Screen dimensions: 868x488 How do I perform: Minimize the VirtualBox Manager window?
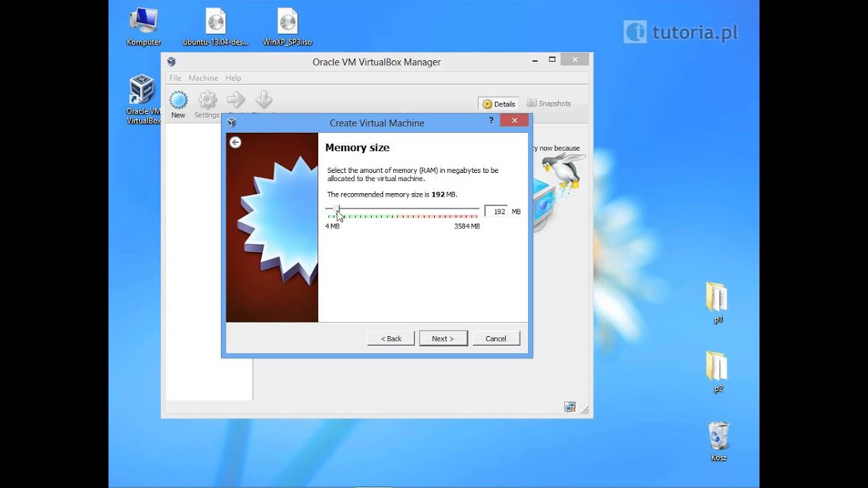(x=534, y=60)
